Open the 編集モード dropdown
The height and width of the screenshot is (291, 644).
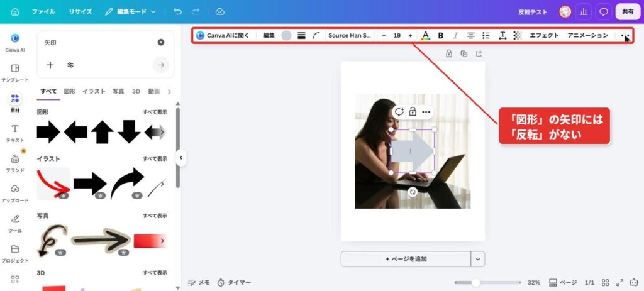(x=131, y=12)
